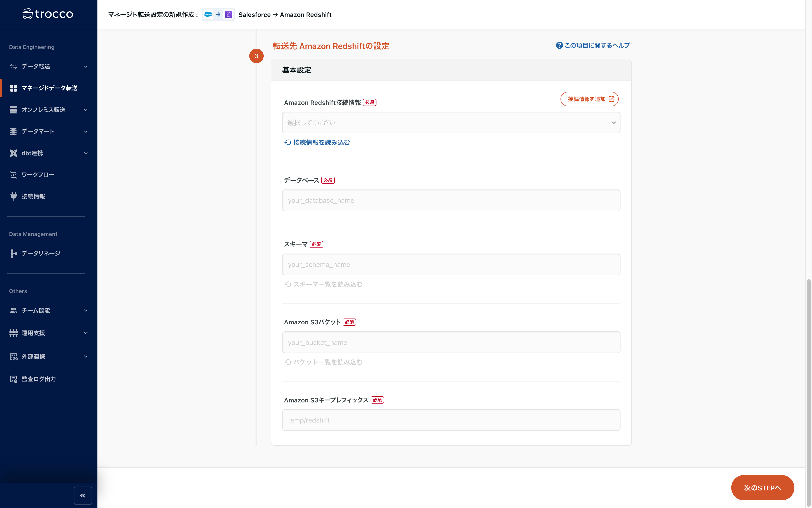Click the Data Engineering section label
812x508 pixels.
pos(32,47)
